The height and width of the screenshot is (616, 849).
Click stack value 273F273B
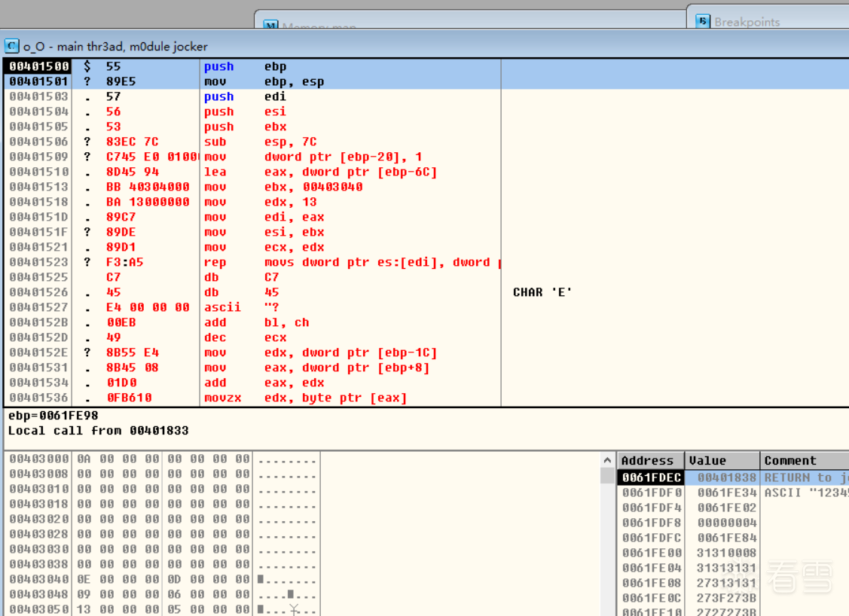pyautogui.click(x=726, y=598)
